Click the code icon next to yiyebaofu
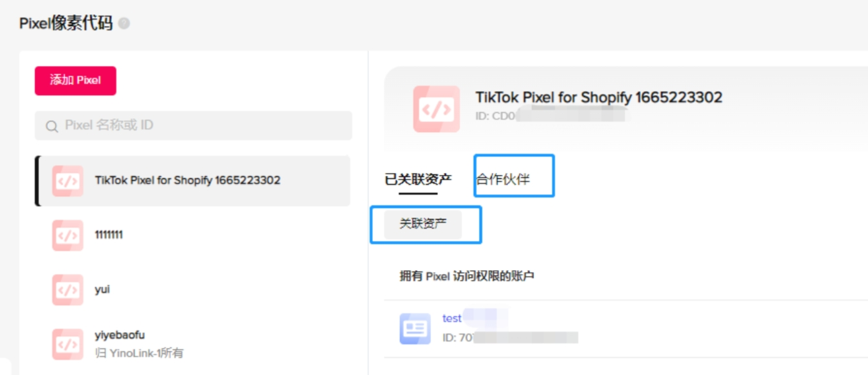The width and height of the screenshot is (868, 375). pyautogui.click(x=68, y=344)
